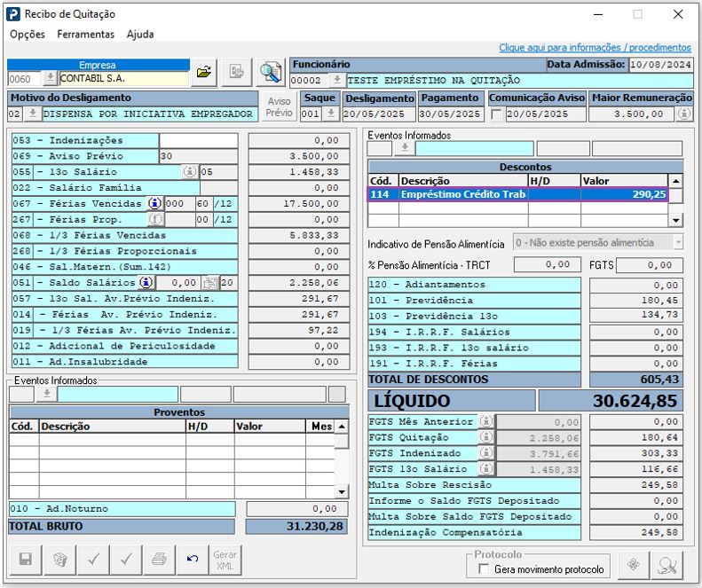Image resolution: width=702 pixels, height=588 pixels.
Task: Click info icon on Férias Vencidas row
Action: tap(155, 204)
